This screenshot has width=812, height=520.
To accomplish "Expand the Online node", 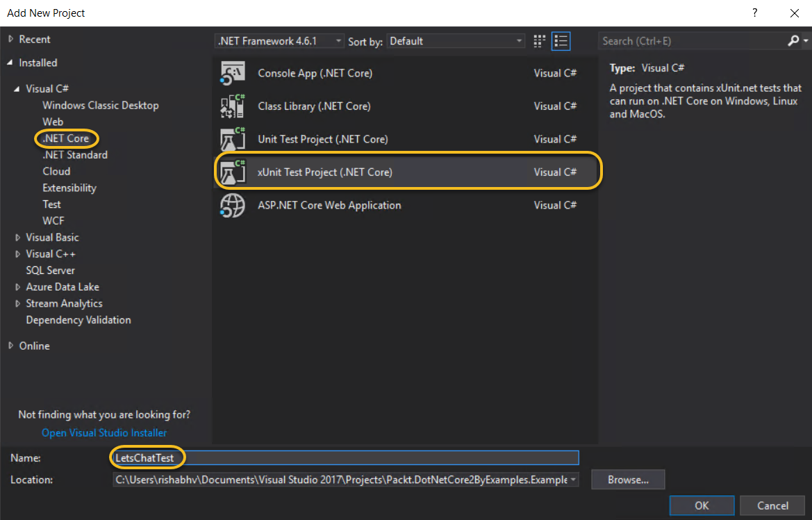I will [11, 346].
